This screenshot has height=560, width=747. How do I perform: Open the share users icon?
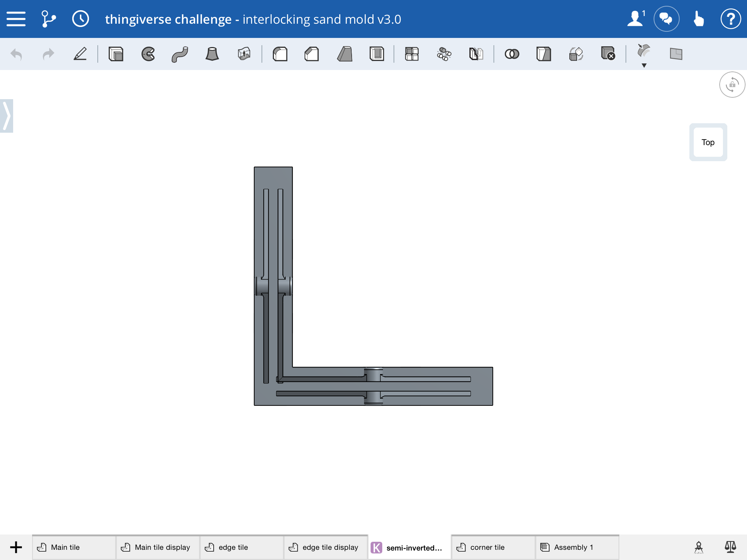pyautogui.click(x=636, y=19)
